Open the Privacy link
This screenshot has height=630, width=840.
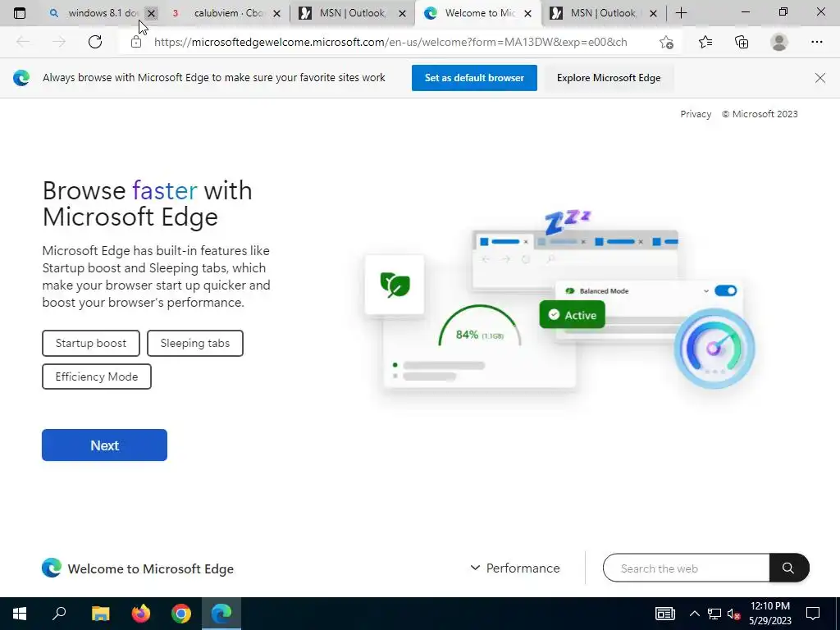[x=696, y=114]
